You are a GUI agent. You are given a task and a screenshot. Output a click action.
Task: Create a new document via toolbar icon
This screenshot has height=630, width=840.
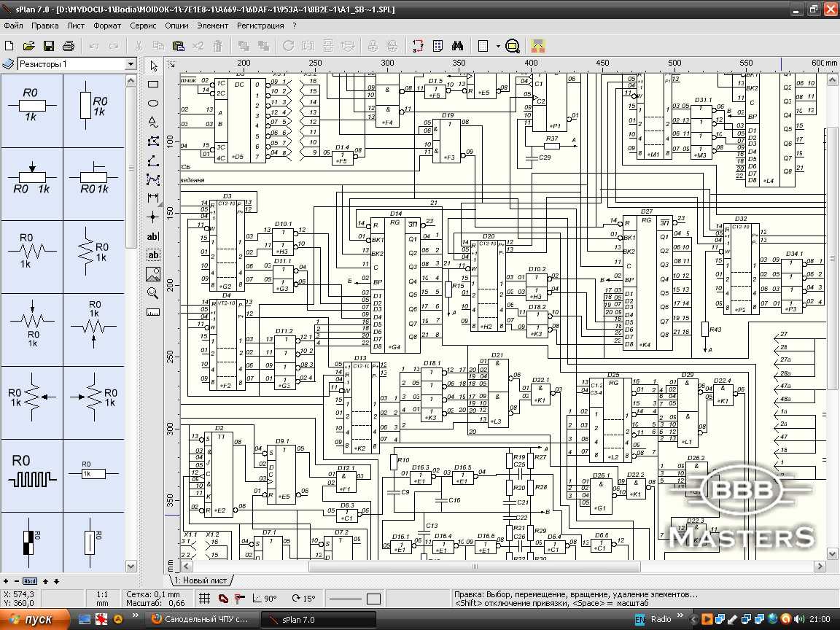[9, 46]
